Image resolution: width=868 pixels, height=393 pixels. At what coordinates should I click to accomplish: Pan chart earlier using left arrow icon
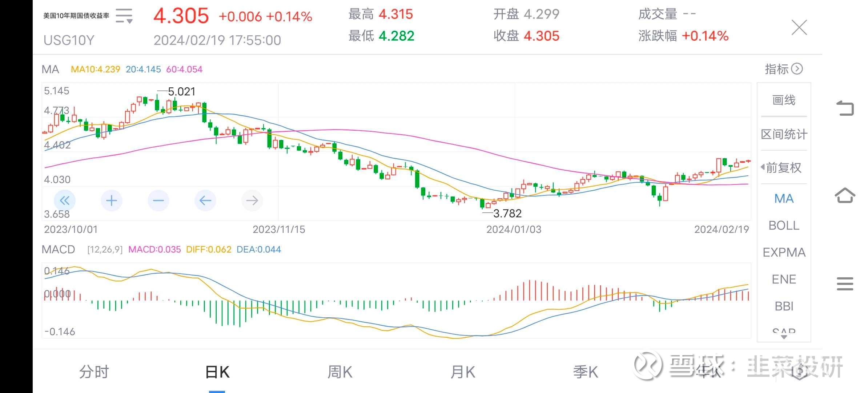pos(205,200)
